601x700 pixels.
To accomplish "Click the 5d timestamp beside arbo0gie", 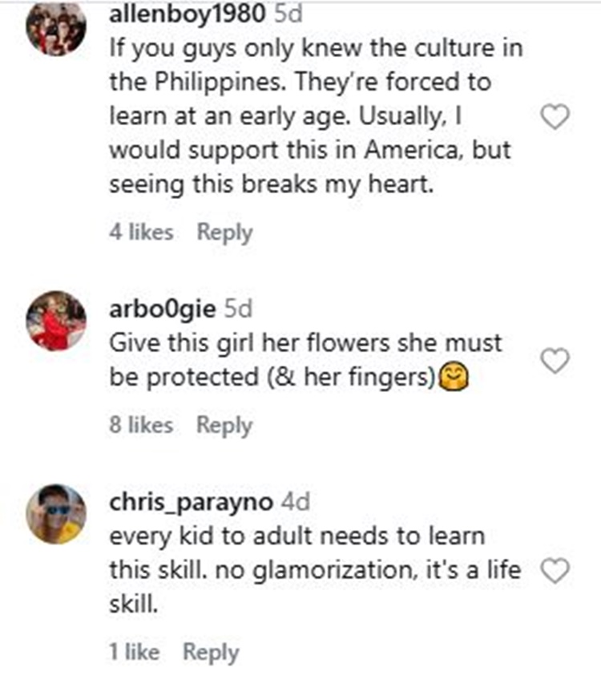I will (x=238, y=309).
